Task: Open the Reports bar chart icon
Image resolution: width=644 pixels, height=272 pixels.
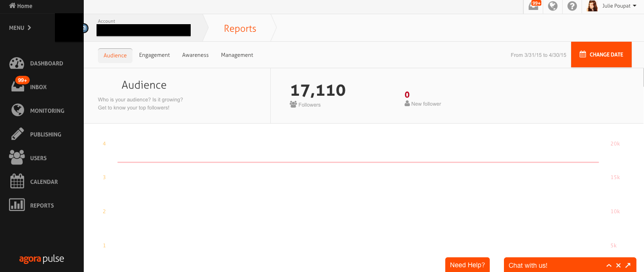Action: pyautogui.click(x=17, y=205)
